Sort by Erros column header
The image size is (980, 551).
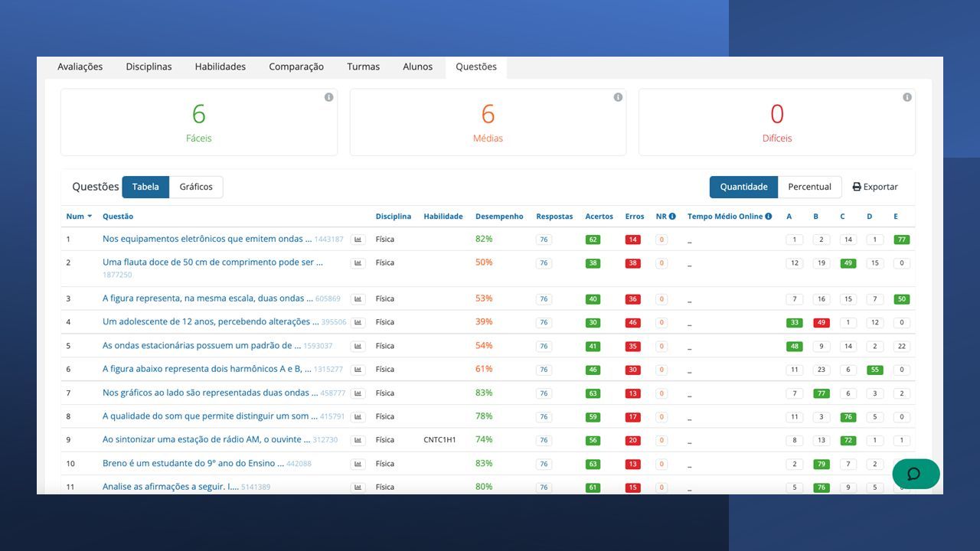point(635,217)
